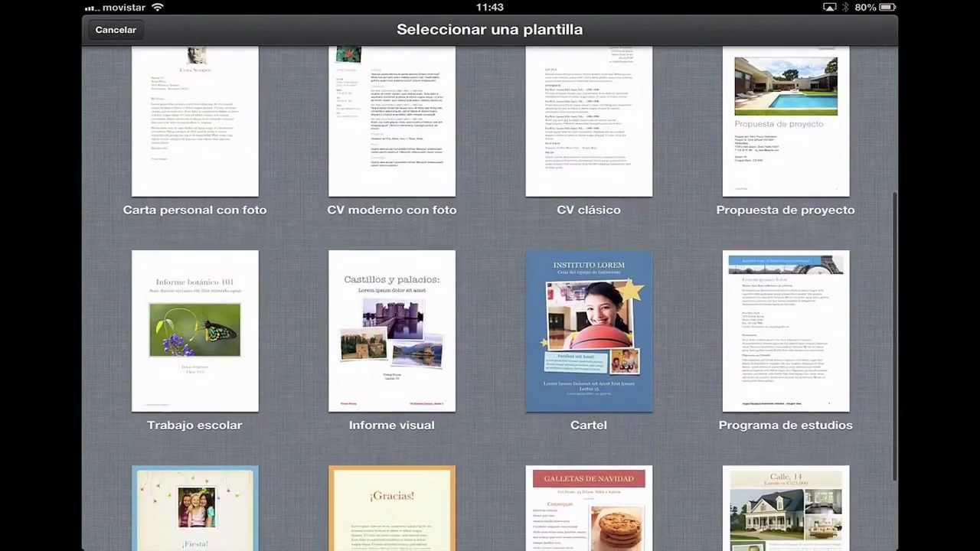Viewport: 980px width, 551px height.
Task: Click the 'Carta personal con foto' label
Action: click(194, 210)
